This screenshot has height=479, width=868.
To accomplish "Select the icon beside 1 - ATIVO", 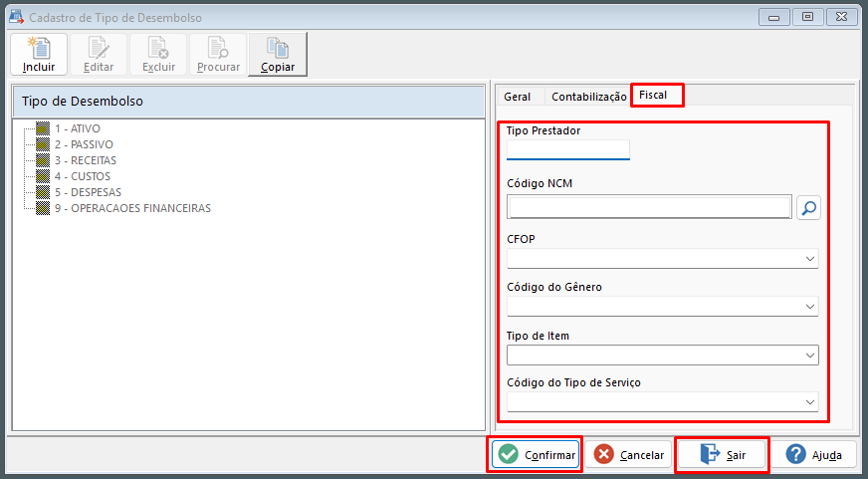I will click(43, 129).
